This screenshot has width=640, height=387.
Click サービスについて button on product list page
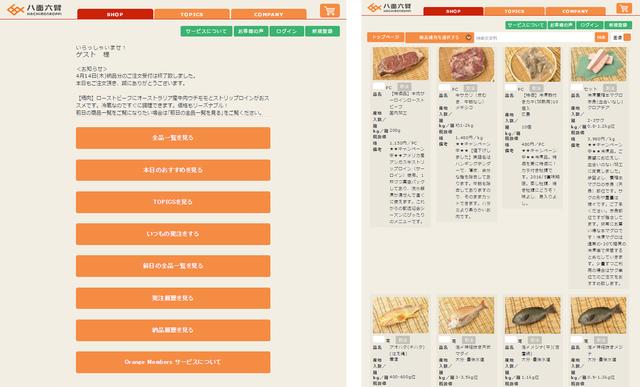pyautogui.click(x=526, y=25)
